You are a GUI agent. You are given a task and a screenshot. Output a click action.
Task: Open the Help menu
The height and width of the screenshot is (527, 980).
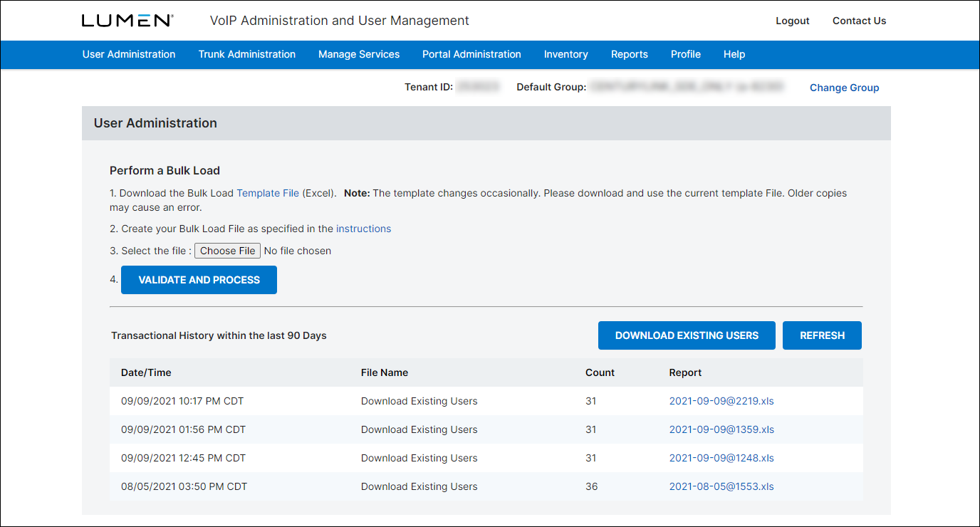click(734, 54)
